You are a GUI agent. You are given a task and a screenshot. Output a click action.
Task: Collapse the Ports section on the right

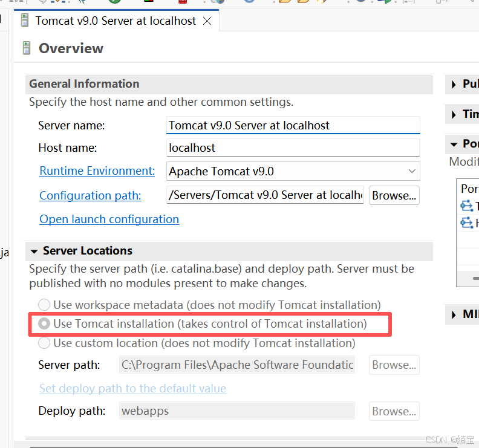pyautogui.click(x=454, y=144)
